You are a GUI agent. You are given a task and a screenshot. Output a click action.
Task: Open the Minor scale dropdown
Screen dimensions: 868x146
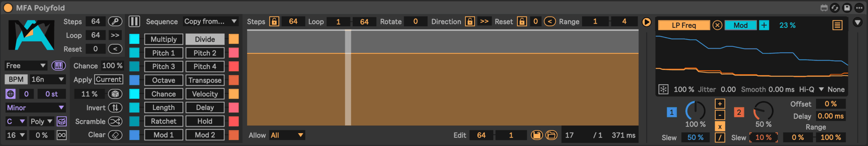[x=35, y=108]
